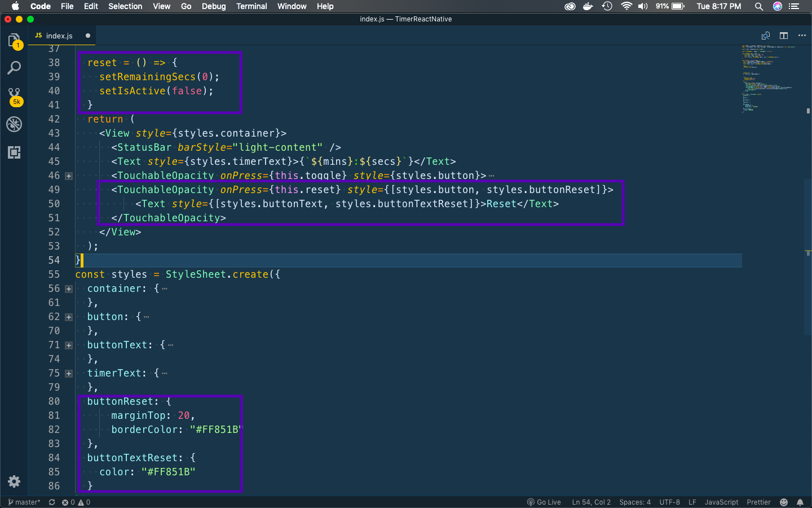Click the StatusBar barStyle line
Viewport: 812px width, 508px height.
click(226, 147)
